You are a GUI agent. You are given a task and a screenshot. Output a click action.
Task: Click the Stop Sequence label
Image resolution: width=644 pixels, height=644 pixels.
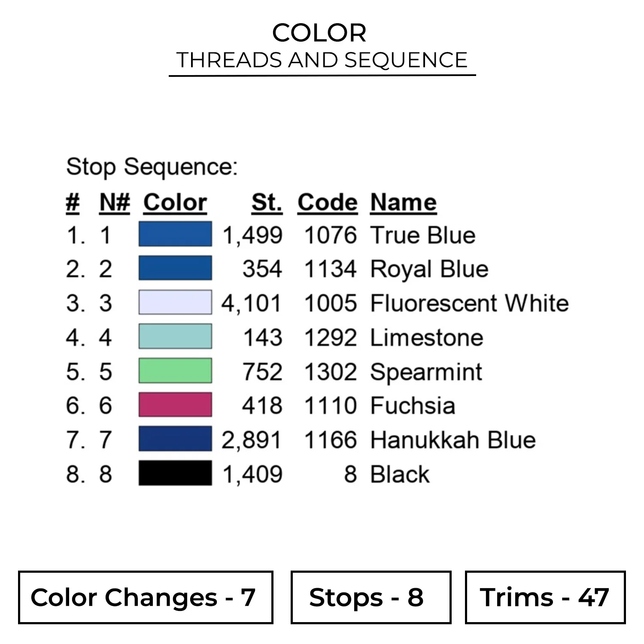pos(152,167)
